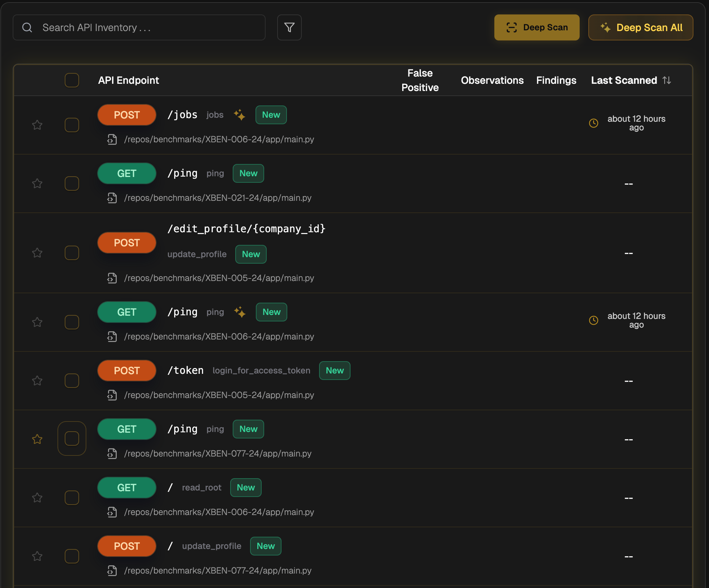
Task: Tick the checkbox for /edit_profile/{company_id}
Action: (x=72, y=253)
